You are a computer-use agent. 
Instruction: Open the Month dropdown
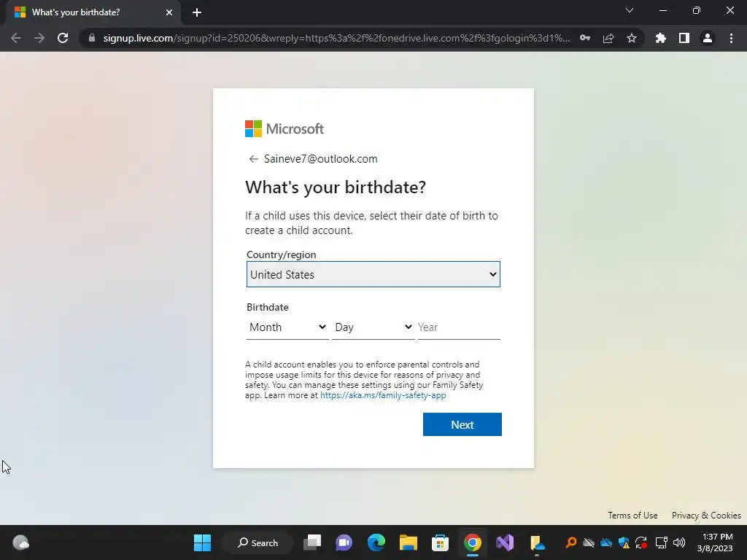coord(287,327)
